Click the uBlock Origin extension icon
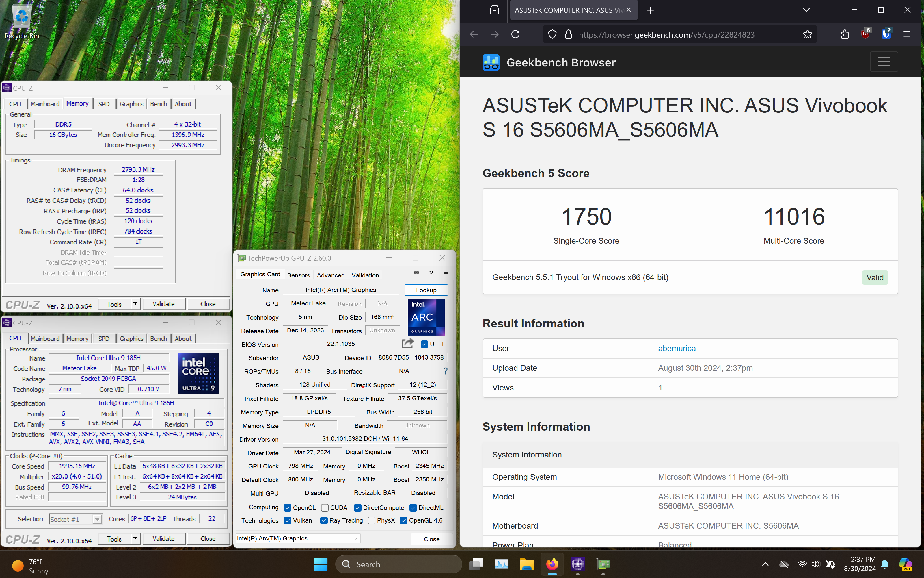Screen dimensions: 924x578 [866, 34]
